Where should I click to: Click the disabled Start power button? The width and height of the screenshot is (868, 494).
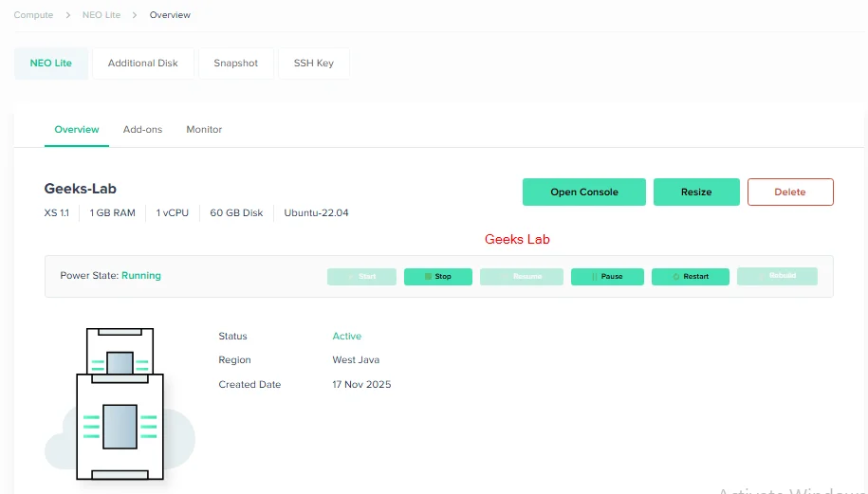coord(361,277)
